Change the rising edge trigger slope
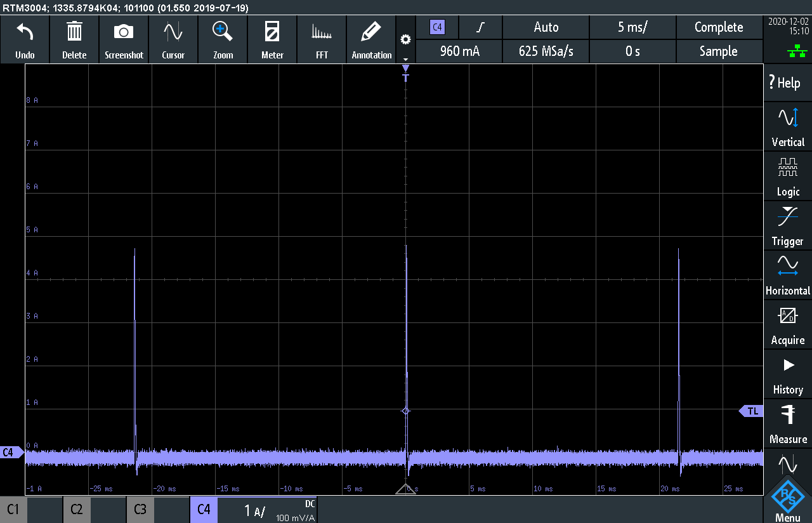This screenshot has width=812, height=523. pos(481,27)
